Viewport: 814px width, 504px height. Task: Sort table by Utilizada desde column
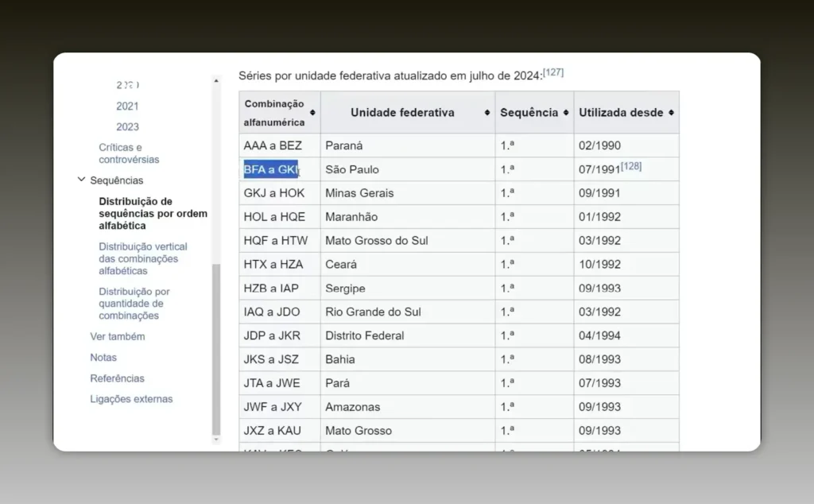click(x=671, y=113)
